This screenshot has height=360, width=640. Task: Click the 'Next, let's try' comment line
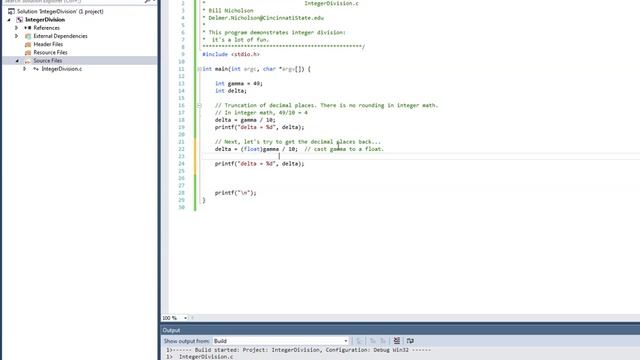pos(298,142)
